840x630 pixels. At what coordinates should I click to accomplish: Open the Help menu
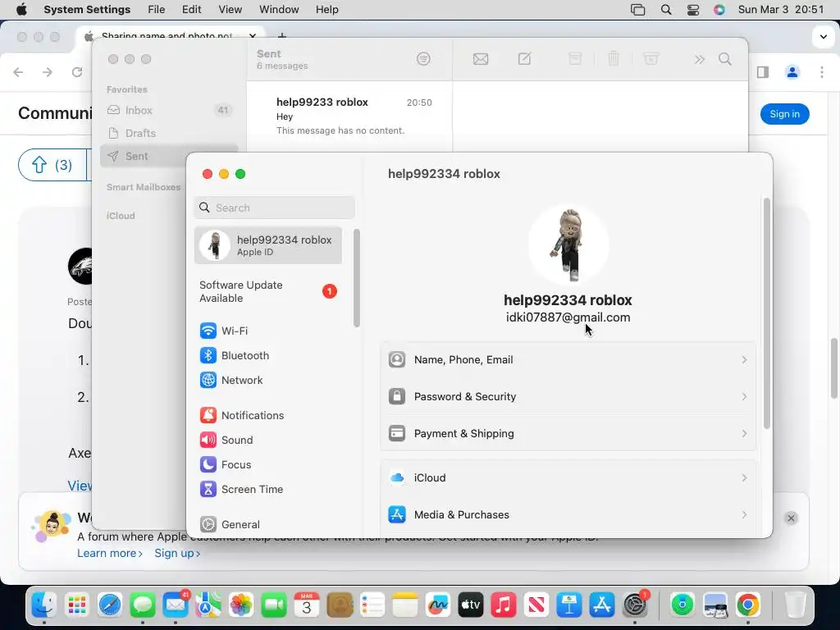pyautogui.click(x=326, y=9)
